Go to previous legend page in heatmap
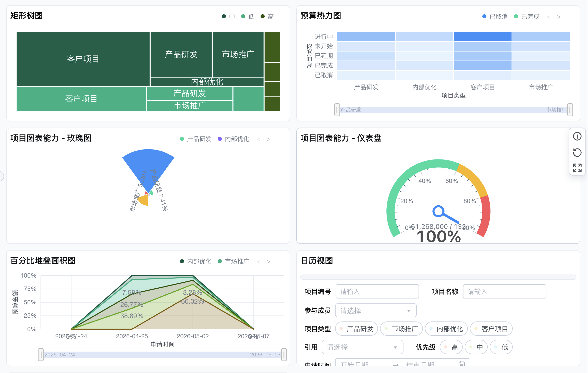The height and width of the screenshot is (373, 588). point(549,17)
